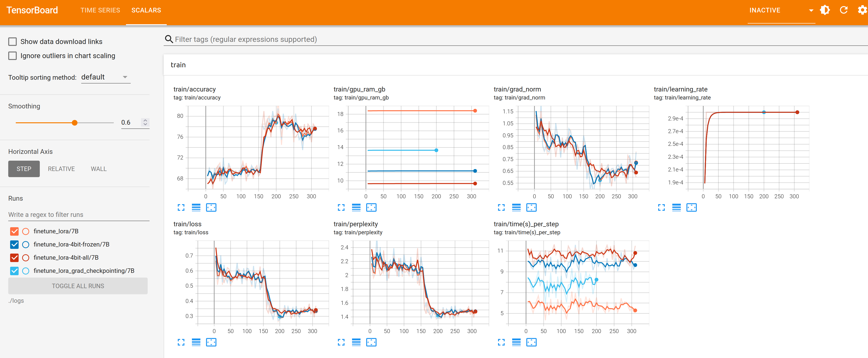Toggle y-axis log scale for train/gpu_ram_gb

tap(356, 208)
